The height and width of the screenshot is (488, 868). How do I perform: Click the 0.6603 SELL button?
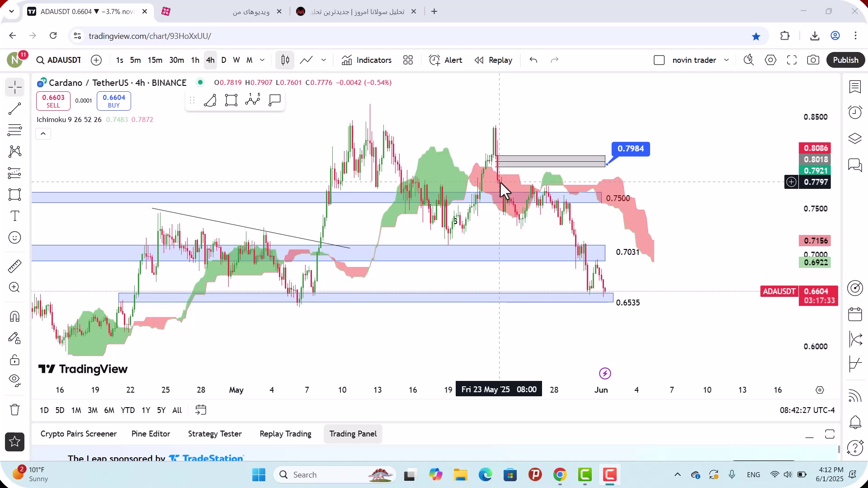[53, 101]
